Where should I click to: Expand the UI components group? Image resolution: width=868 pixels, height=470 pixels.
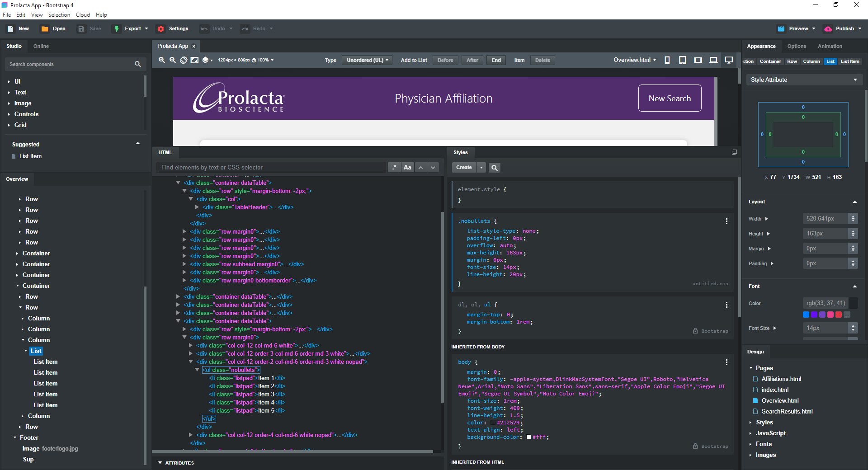tap(9, 82)
